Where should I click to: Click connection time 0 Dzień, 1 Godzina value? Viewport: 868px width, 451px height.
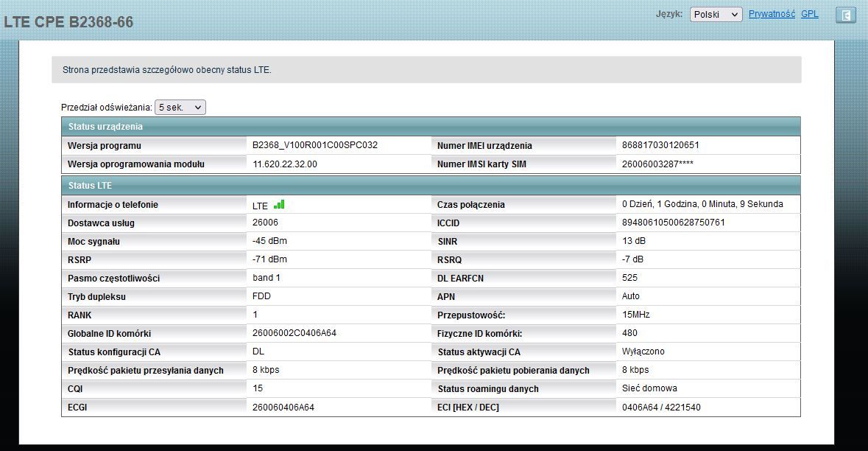[x=702, y=204]
